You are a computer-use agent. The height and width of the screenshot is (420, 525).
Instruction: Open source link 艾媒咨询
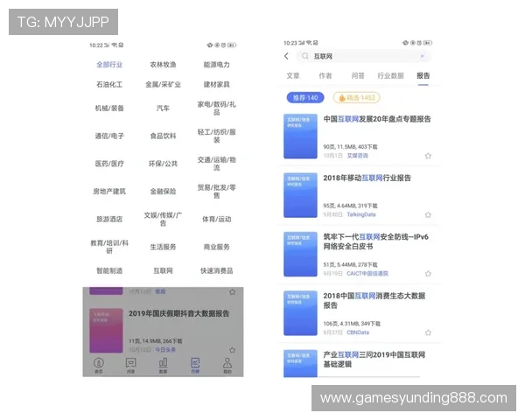(358, 156)
